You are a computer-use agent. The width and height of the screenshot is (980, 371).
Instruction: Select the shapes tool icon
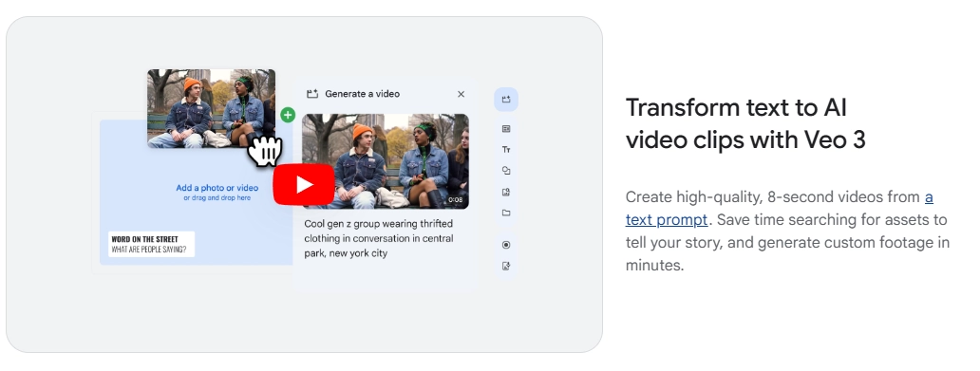click(506, 171)
